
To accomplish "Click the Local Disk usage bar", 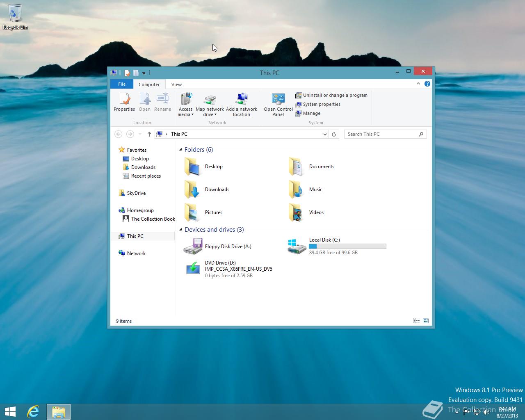I will pos(347,246).
